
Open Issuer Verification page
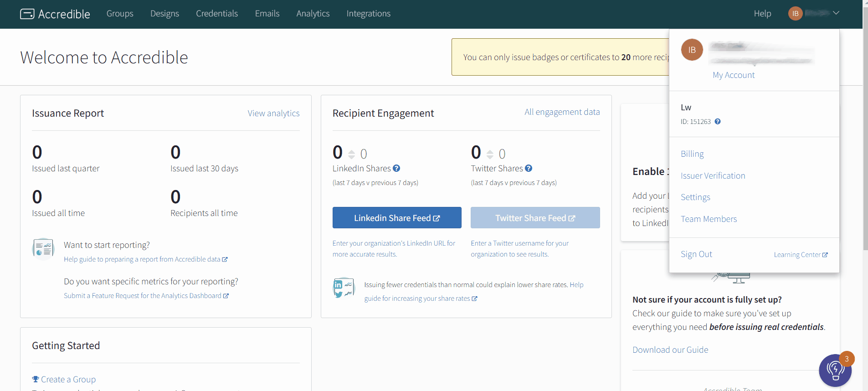point(713,176)
